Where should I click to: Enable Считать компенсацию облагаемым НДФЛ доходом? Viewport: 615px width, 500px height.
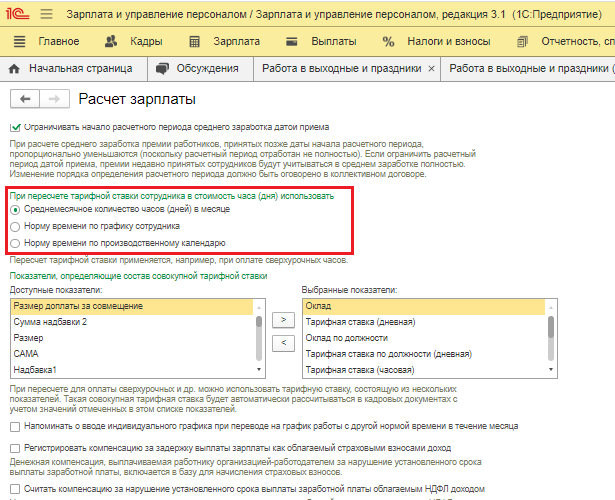point(15,489)
